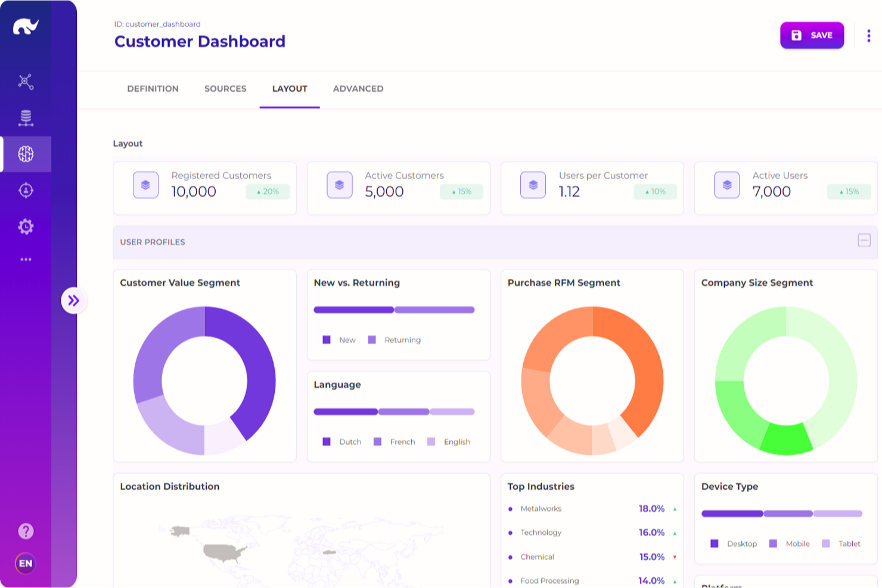Viewport: 882px width, 588px height.
Task: Select the audience targeting icon in the sidebar
Action: (26, 190)
